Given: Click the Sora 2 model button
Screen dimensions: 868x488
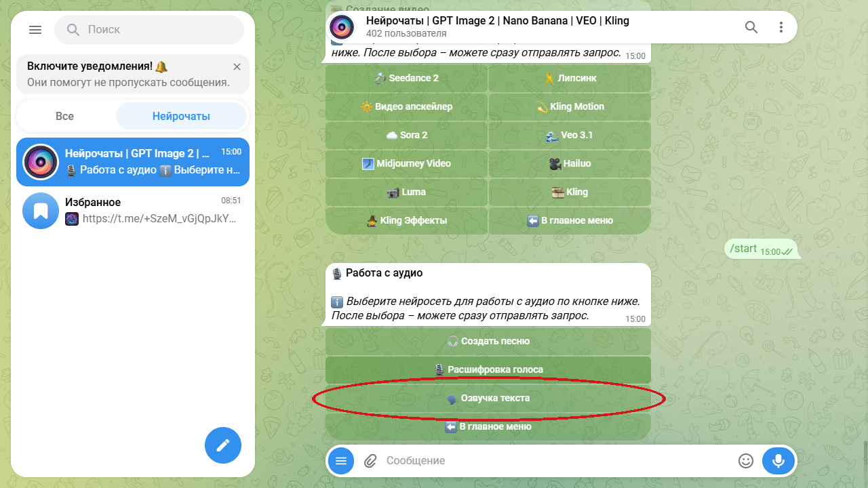Looking at the screenshot, I should pos(407,135).
